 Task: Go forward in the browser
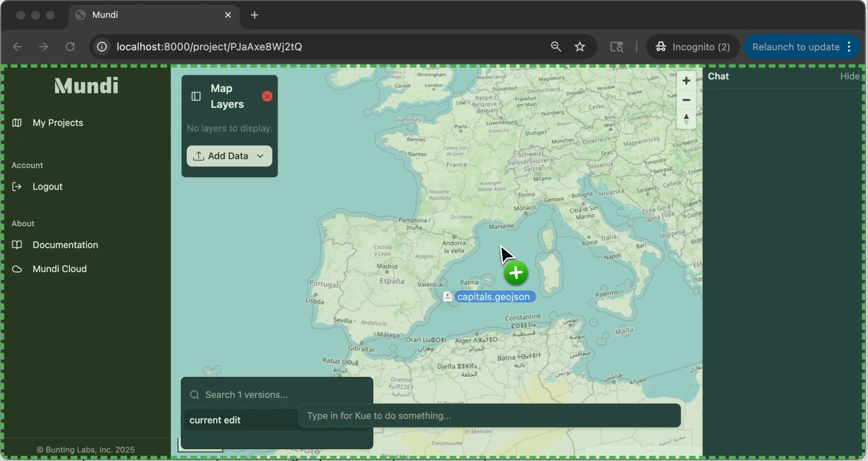(43, 47)
